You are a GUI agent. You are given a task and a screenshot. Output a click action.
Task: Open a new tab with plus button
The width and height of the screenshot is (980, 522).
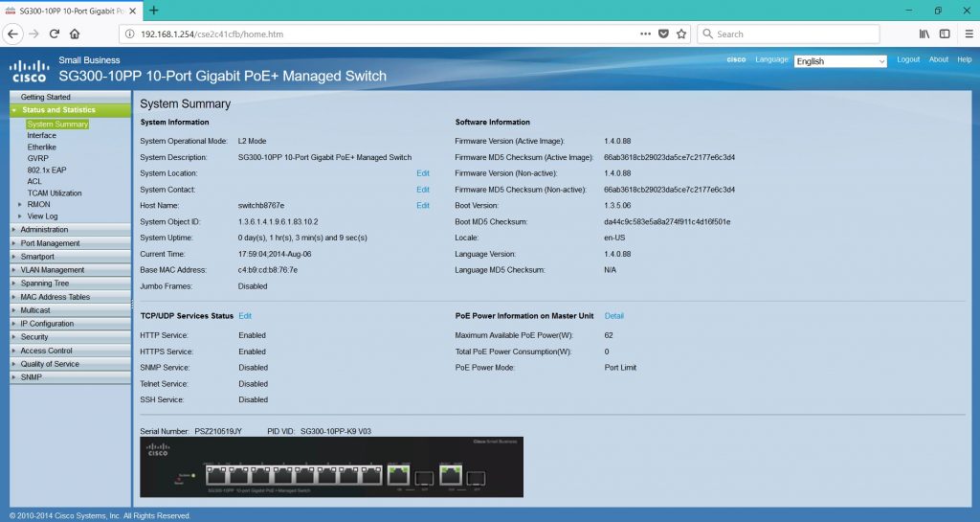pos(154,11)
